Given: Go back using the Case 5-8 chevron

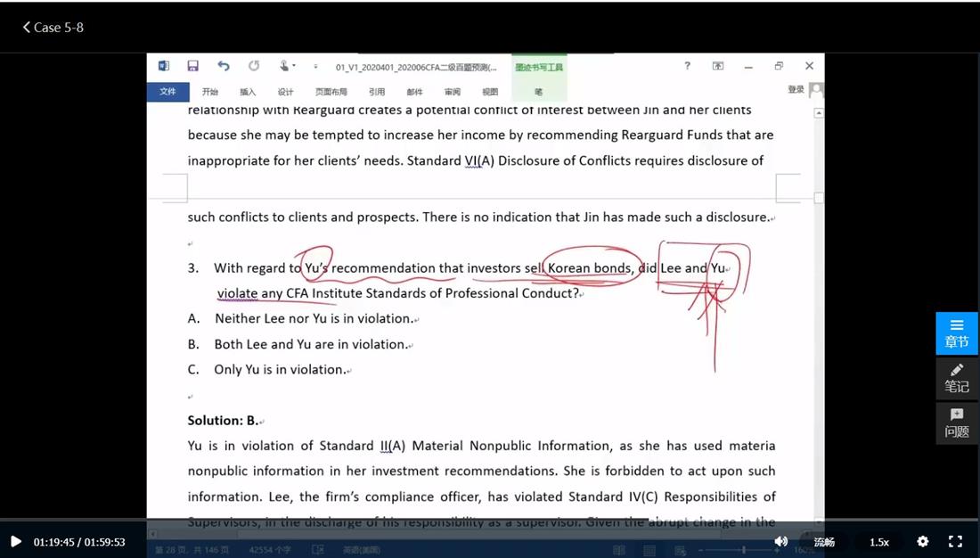Looking at the screenshot, I should point(26,28).
